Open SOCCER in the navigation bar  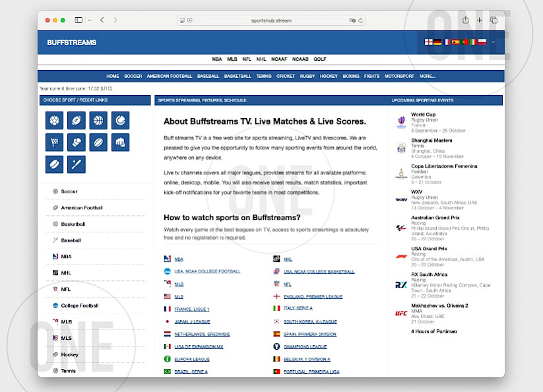133,76
